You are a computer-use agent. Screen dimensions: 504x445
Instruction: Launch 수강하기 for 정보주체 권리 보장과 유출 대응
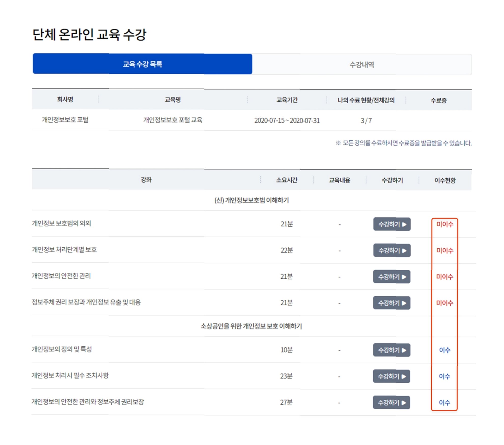(391, 303)
